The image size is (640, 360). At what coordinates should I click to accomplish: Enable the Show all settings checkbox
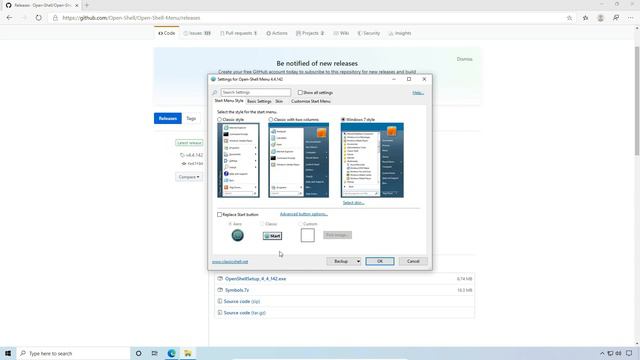coord(300,93)
